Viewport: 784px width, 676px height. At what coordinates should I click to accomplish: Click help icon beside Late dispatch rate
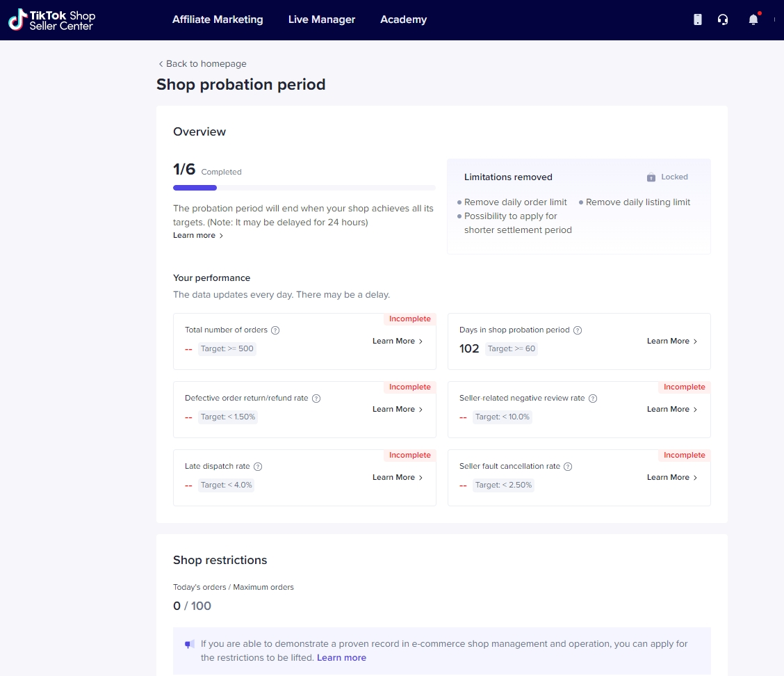coord(258,467)
